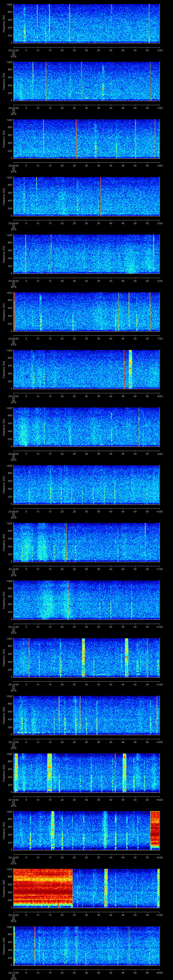Select the burst near 28 seconds in the 20:12:00 spectrogram
The image size is (173, 980).
point(83,657)
